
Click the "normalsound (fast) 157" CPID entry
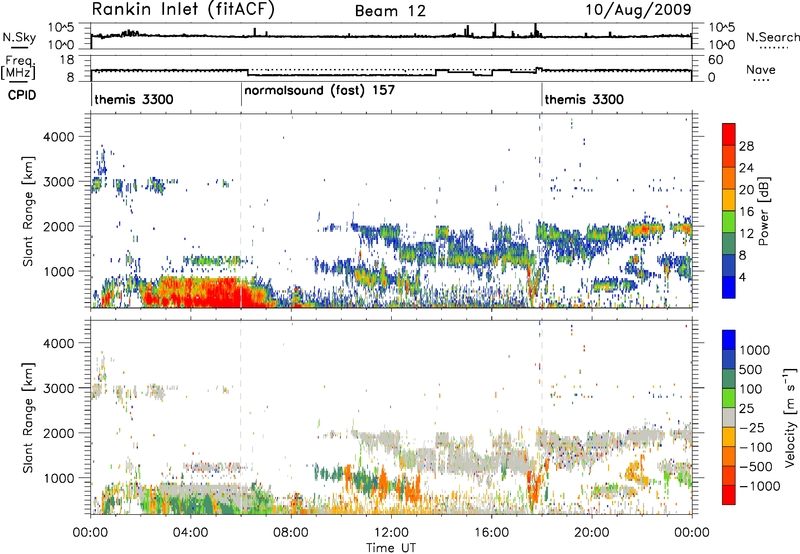click(x=319, y=90)
